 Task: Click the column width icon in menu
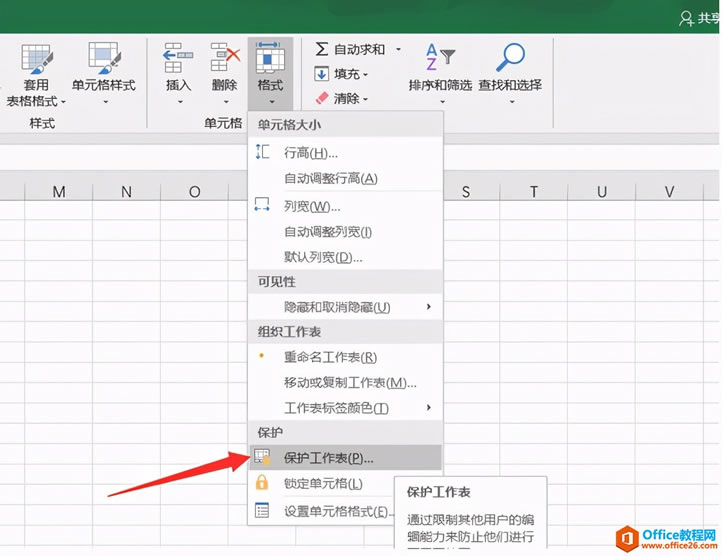pos(262,205)
